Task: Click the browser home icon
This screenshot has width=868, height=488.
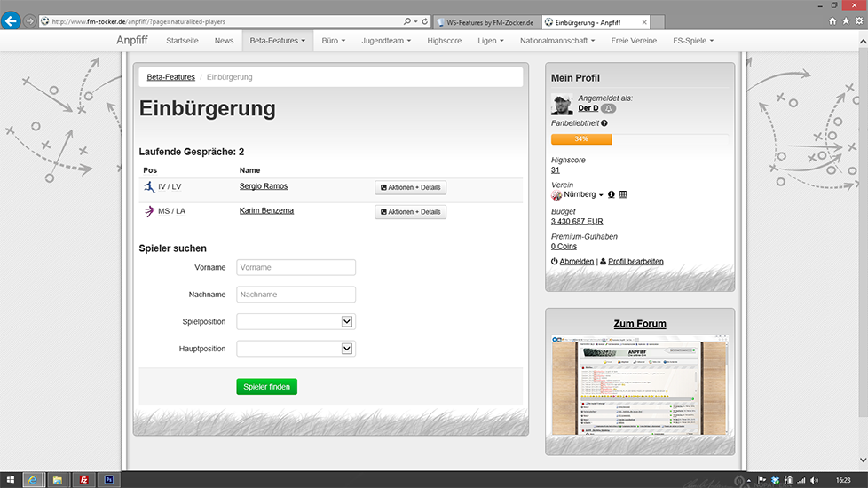Action: click(x=832, y=20)
